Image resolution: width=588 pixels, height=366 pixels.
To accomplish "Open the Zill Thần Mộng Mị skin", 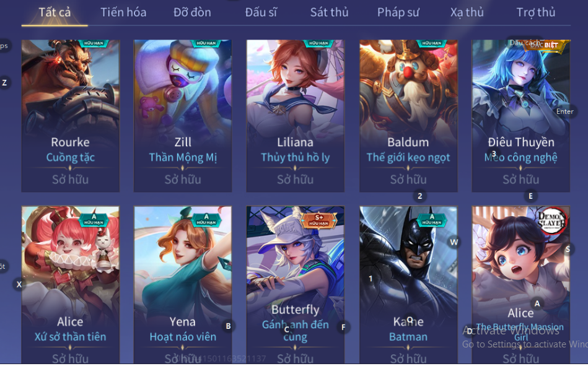I will (x=183, y=116).
